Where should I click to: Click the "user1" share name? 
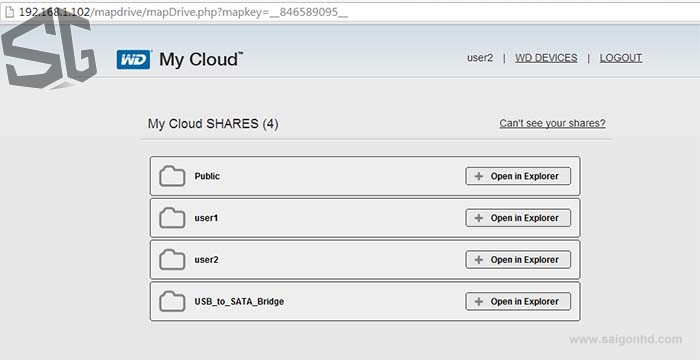tap(206, 218)
